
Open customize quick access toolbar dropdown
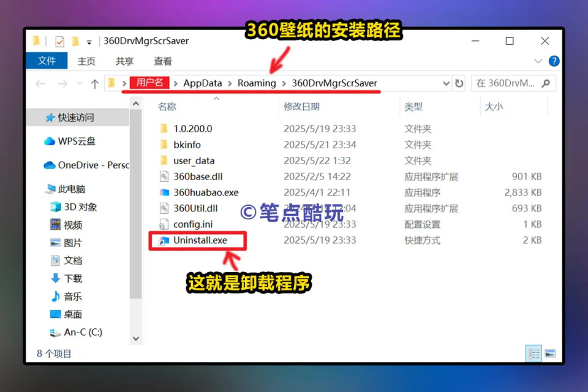click(x=89, y=42)
